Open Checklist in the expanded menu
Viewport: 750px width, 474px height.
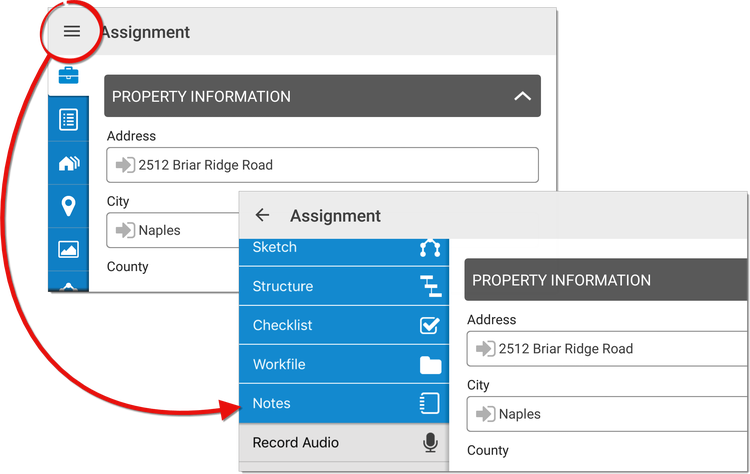(x=344, y=325)
